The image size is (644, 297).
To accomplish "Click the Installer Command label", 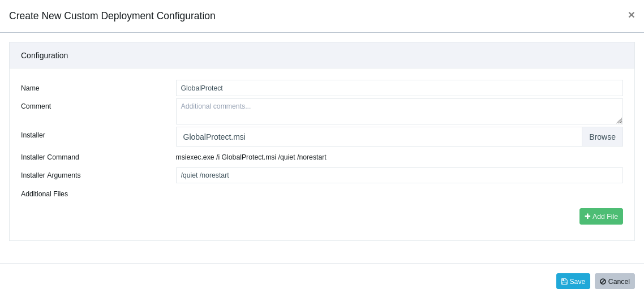I will pos(50,157).
